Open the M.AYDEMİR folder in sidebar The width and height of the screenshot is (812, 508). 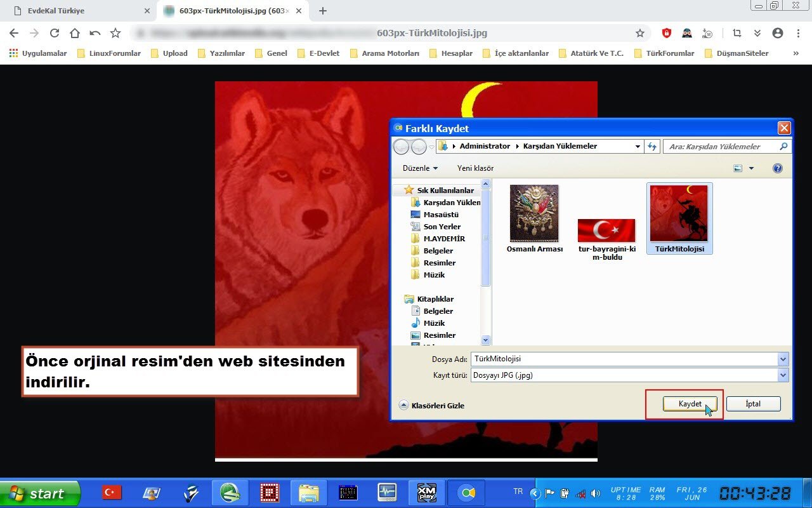(438, 239)
